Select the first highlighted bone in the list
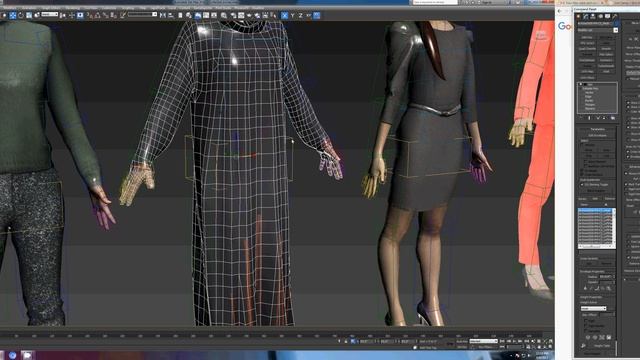 coord(595,210)
